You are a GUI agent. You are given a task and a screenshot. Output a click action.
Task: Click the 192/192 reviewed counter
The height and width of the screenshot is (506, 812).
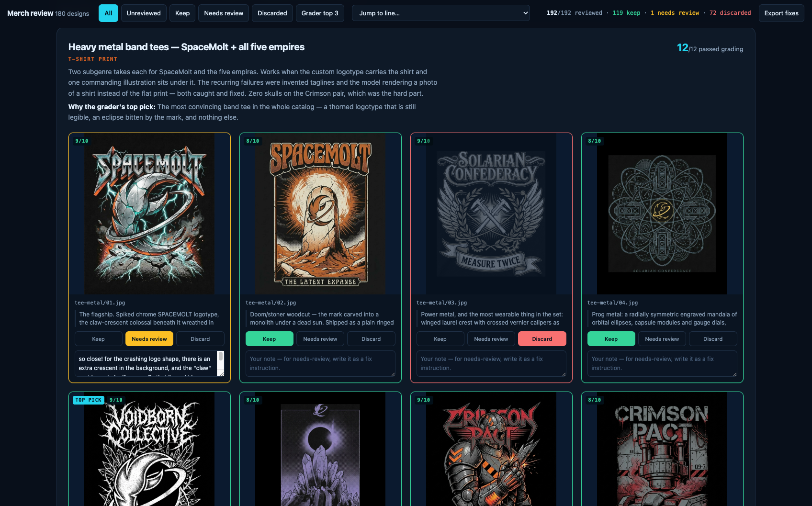[x=575, y=13]
